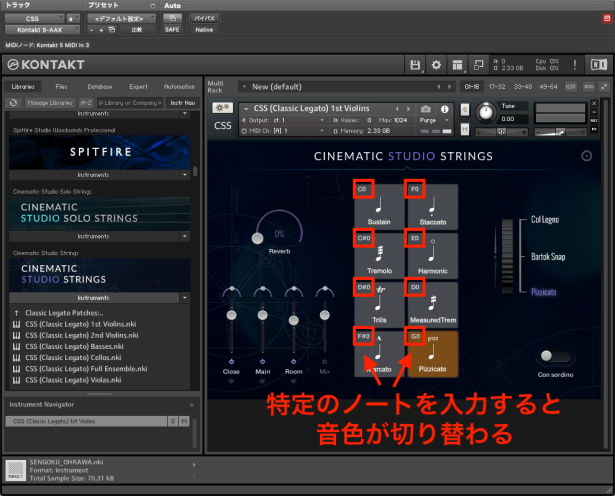This screenshot has width=615, height=496.
Task: Show instrument info icon
Action: coord(444,109)
